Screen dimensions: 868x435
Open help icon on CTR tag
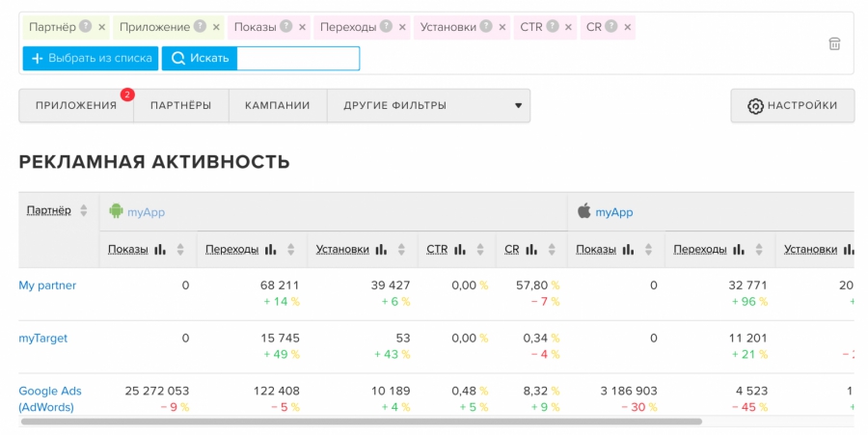(553, 26)
